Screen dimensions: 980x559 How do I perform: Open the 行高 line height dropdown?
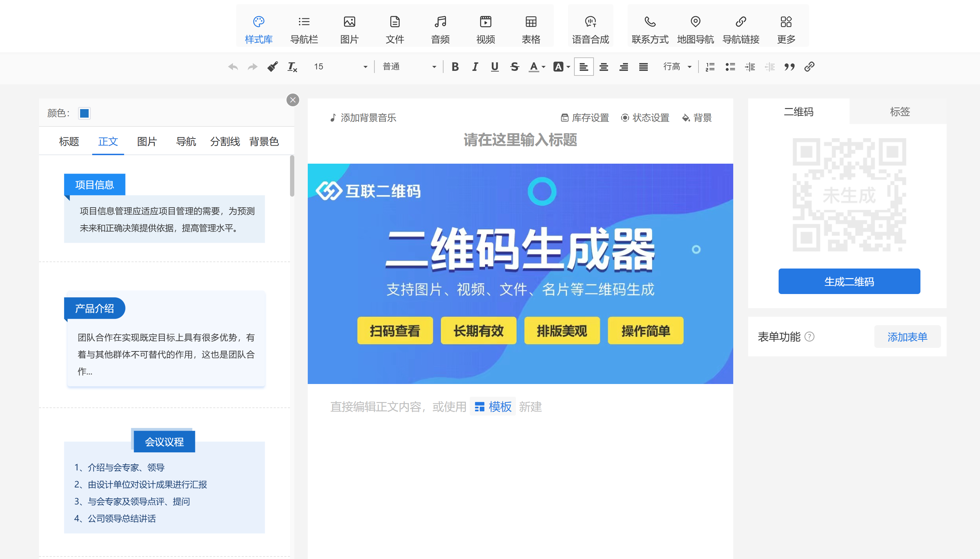click(677, 67)
